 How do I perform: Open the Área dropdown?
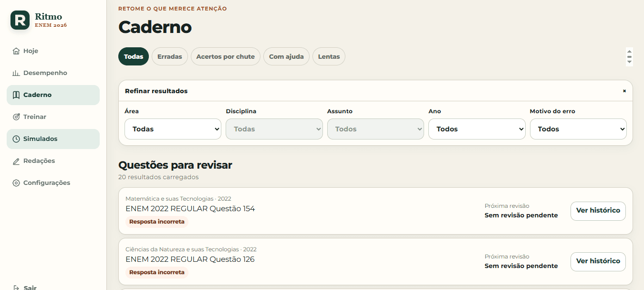tap(173, 129)
